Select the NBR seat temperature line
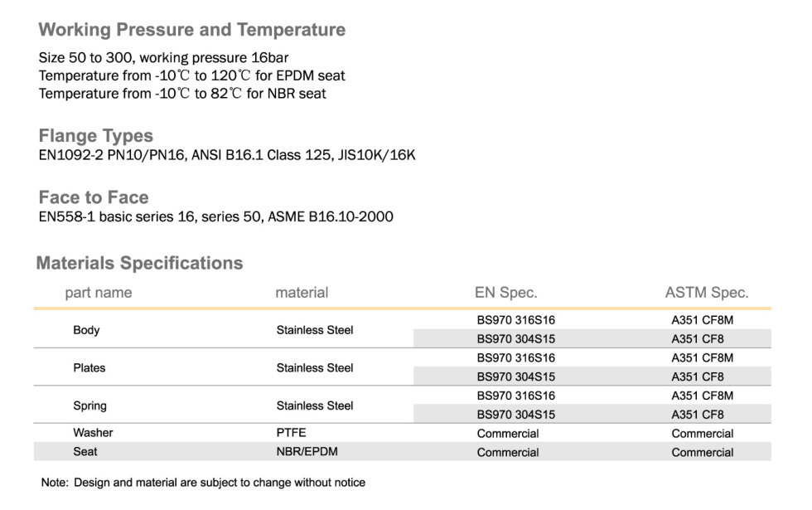 (x=182, y=94)
